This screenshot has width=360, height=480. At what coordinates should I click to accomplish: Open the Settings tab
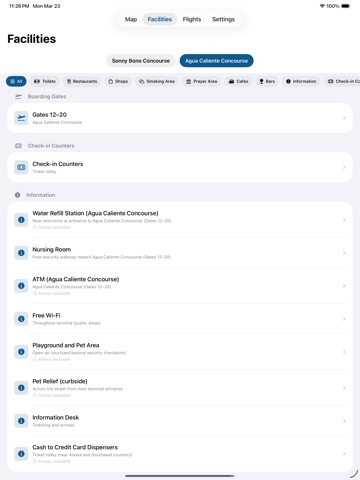point(223,19)
